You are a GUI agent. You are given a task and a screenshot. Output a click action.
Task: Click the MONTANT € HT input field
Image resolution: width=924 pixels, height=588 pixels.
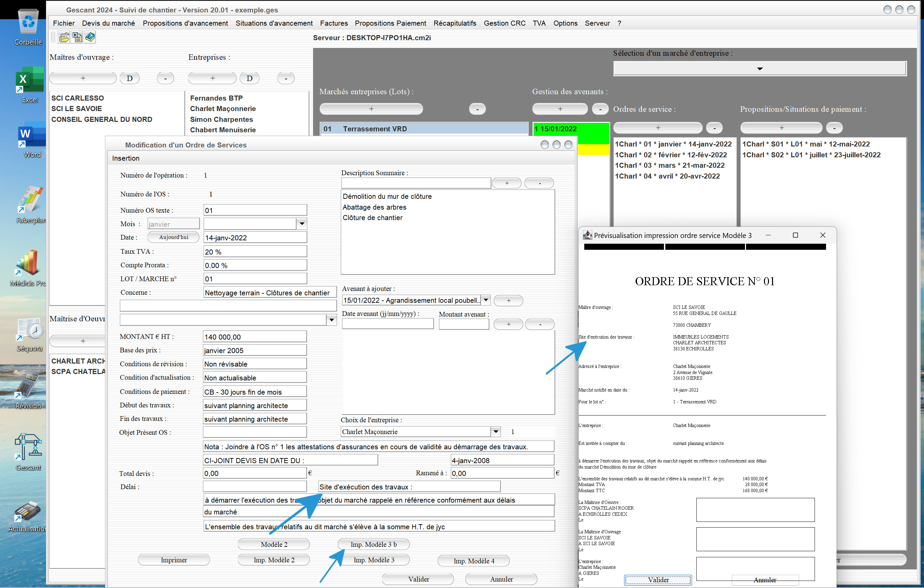255,337
